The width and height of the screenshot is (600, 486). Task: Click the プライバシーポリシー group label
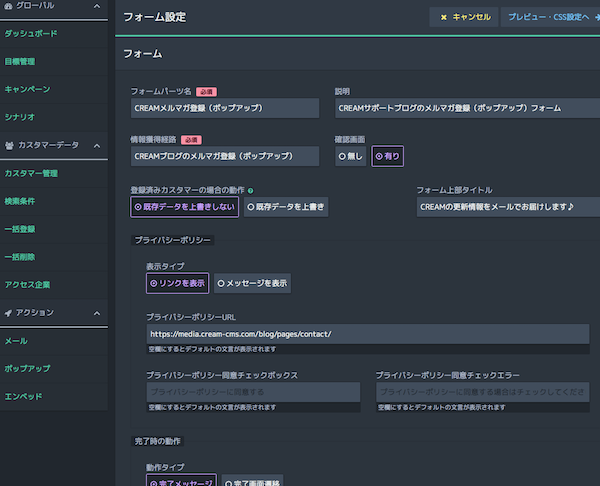(173, 240)
